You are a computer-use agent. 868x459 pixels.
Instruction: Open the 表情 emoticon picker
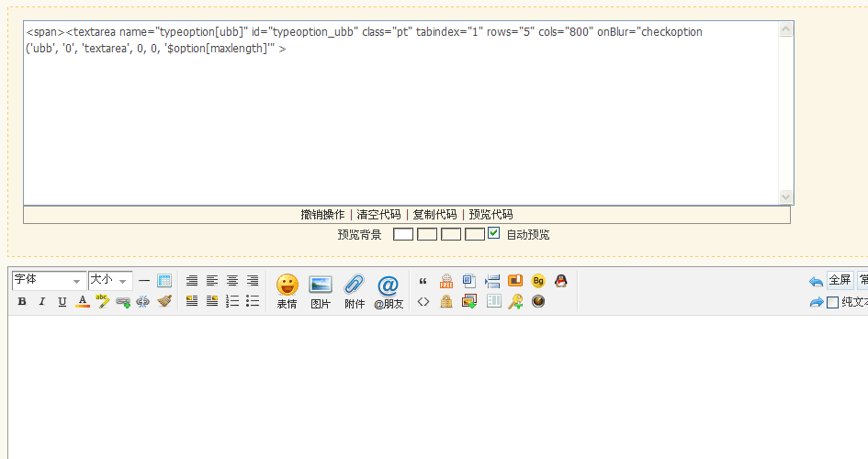(287, 291)
